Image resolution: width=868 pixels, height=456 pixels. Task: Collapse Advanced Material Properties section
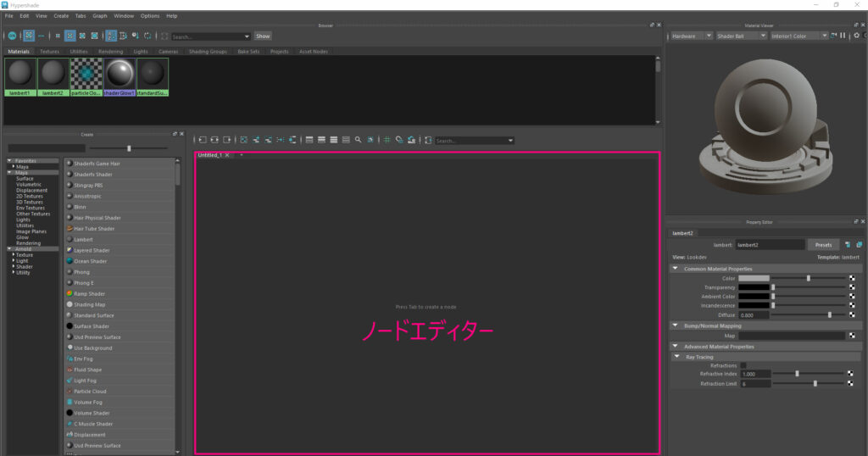(x=676, y=347)
